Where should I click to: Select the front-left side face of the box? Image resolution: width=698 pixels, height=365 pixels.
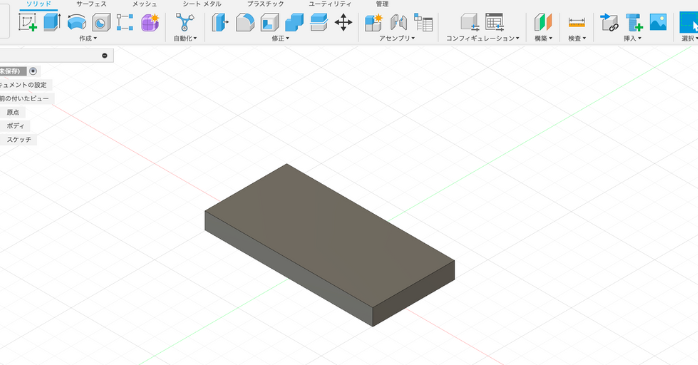288,269
